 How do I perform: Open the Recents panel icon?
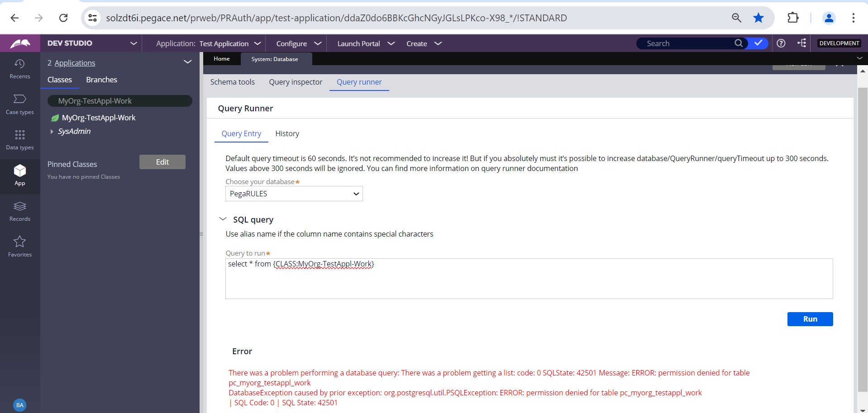coord(19,69)
